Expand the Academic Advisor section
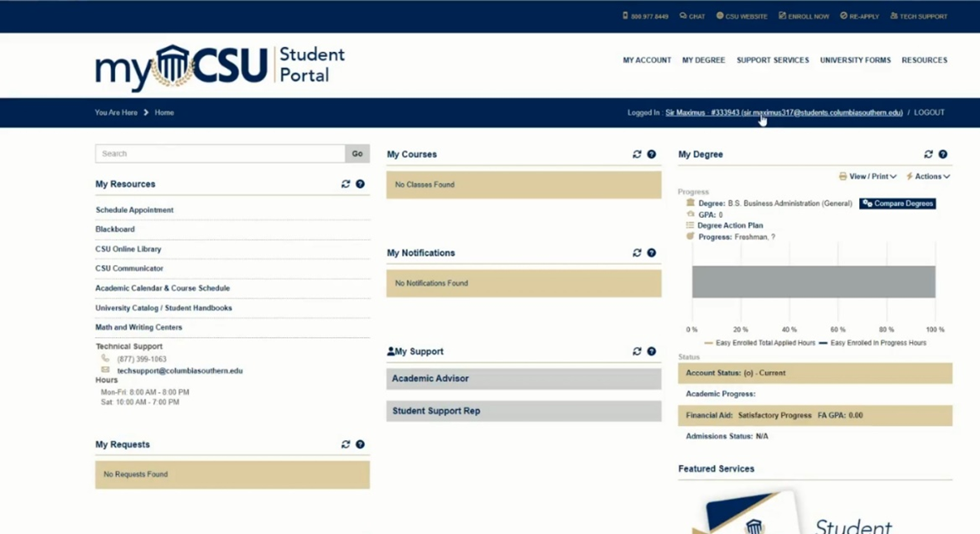This screenshot has height=534, width=980. tap(524, 379)
